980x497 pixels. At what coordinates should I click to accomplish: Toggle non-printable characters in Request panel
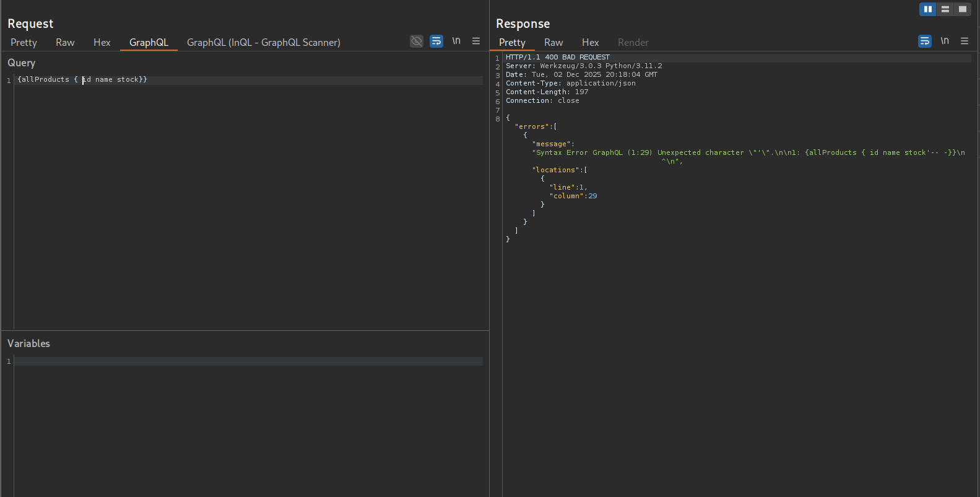(x=456, y=41)
